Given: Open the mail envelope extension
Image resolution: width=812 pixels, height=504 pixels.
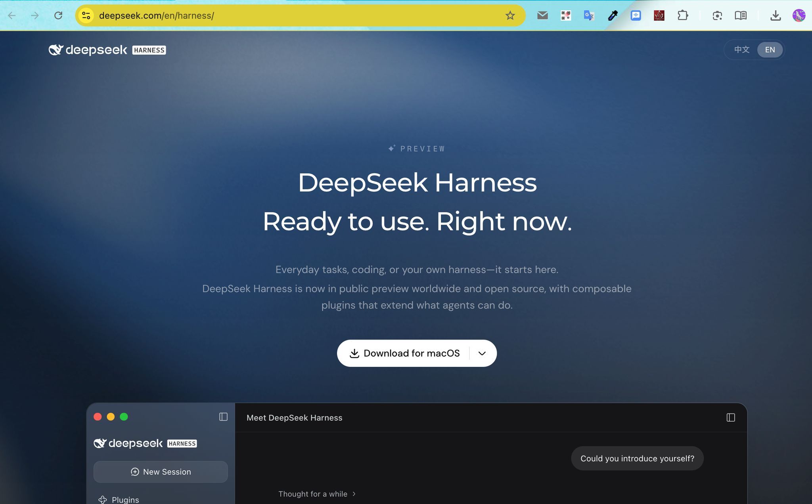Looking at the screenshot, I should 542,15.
